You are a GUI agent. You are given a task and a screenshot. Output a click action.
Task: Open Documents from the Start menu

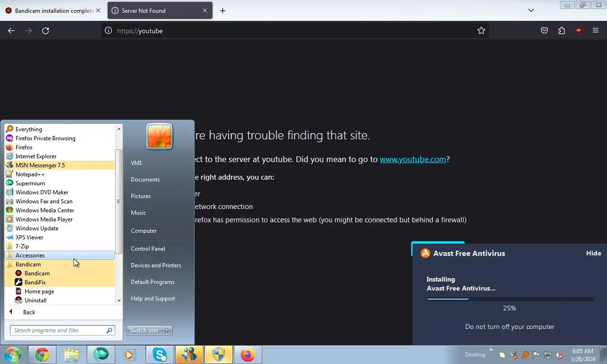(x=145, y=180)
